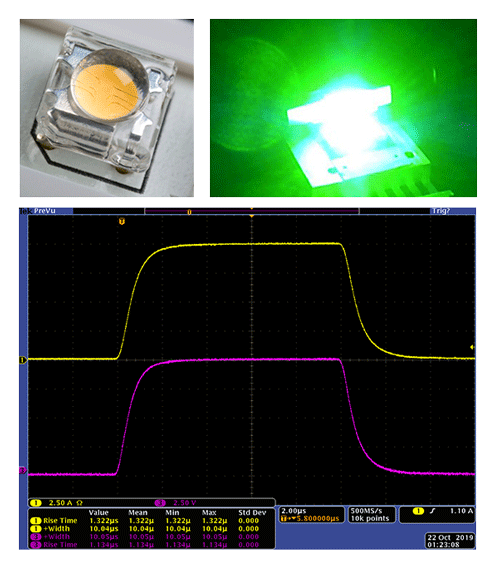Click the yellow channel 1 Rise Time badge
This screenshot has width=500, height=566.
(x=36, y=521)
